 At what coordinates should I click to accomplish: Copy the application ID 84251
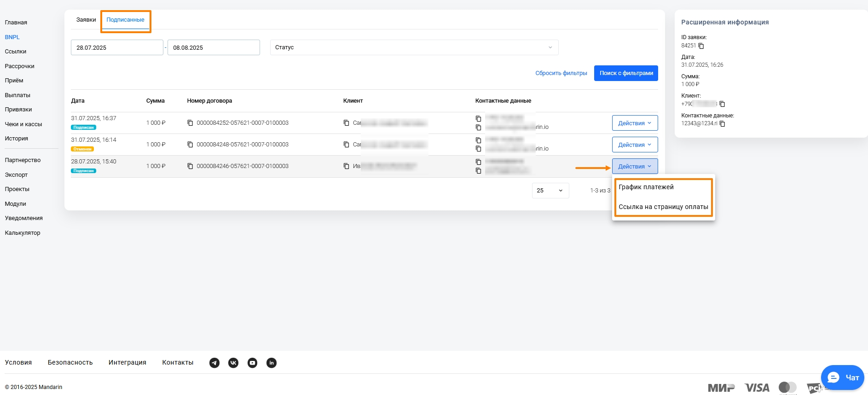tap(701, 46)
